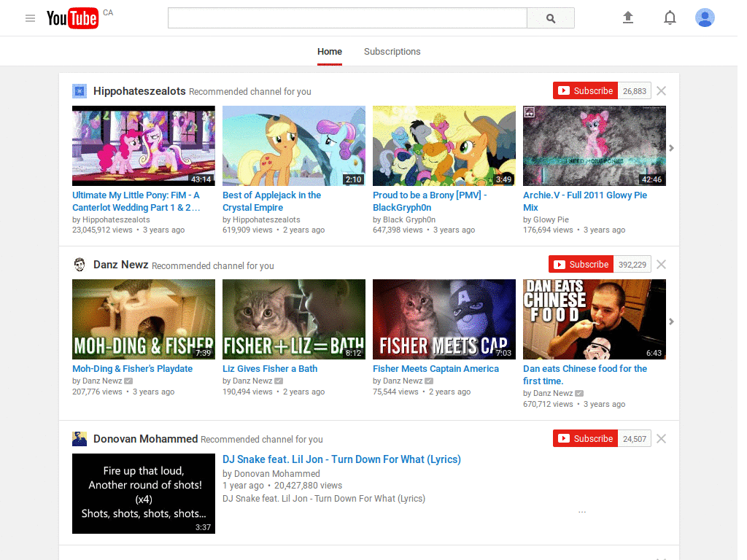
Task: Open the Hippohateszealots channel name
Action: [139, 91]
